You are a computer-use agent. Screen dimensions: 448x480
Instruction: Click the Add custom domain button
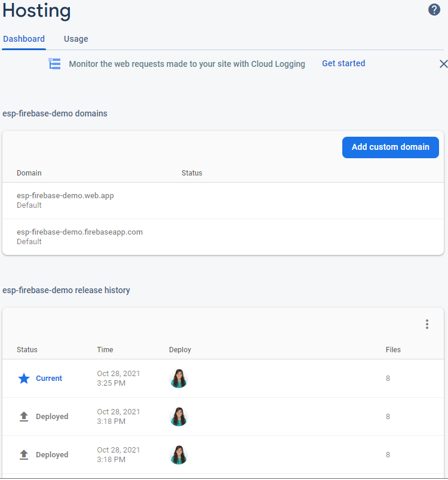390,147
